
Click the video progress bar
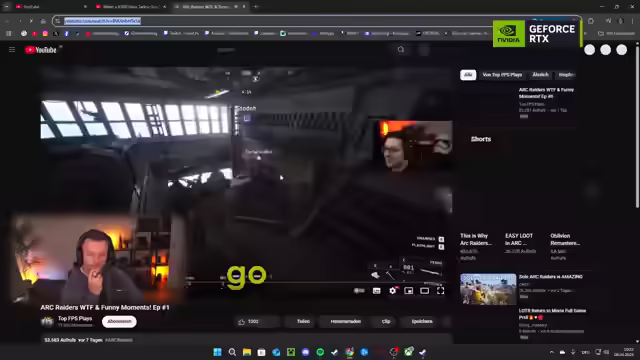[318, 282]
